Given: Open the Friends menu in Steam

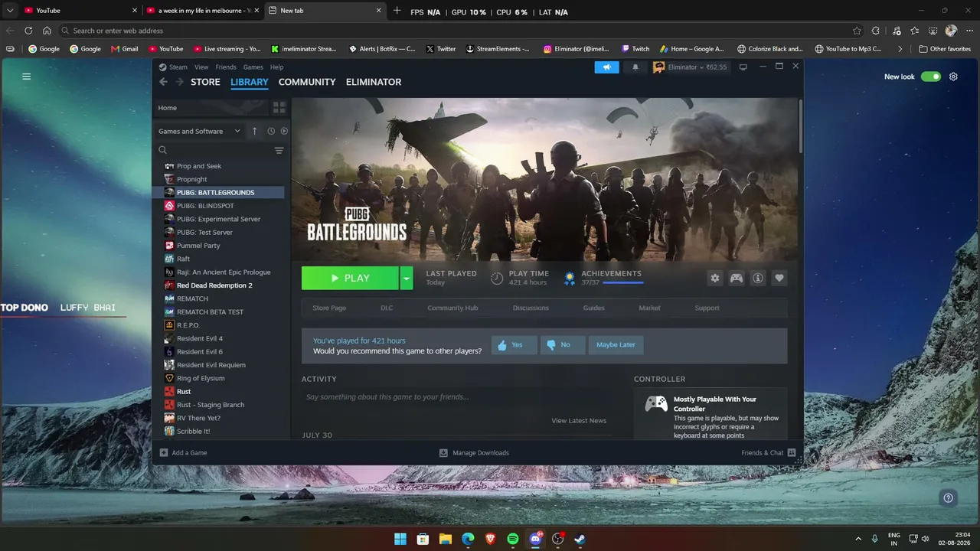Looking at the screenshot, I should 226,67.
